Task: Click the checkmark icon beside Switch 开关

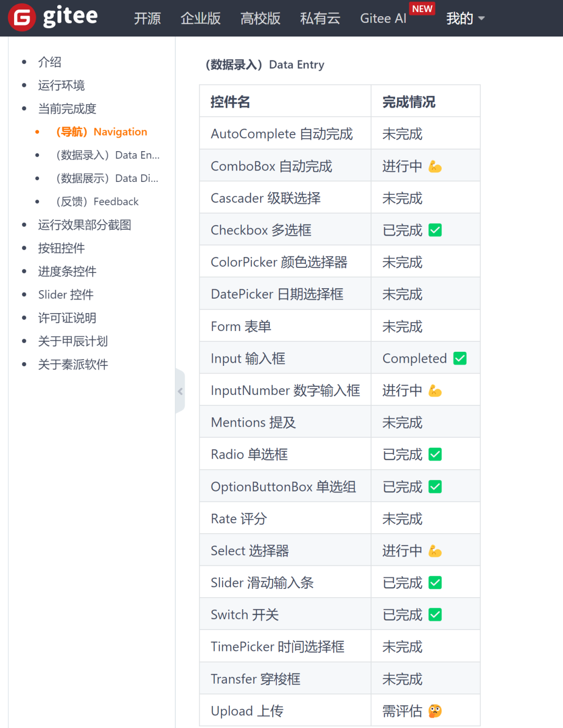Action: tap(435, 614)
